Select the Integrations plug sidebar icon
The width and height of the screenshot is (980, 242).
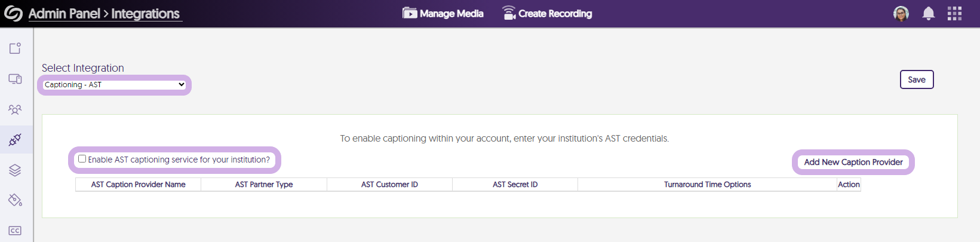pyautogui.click(x=15, y=140)
